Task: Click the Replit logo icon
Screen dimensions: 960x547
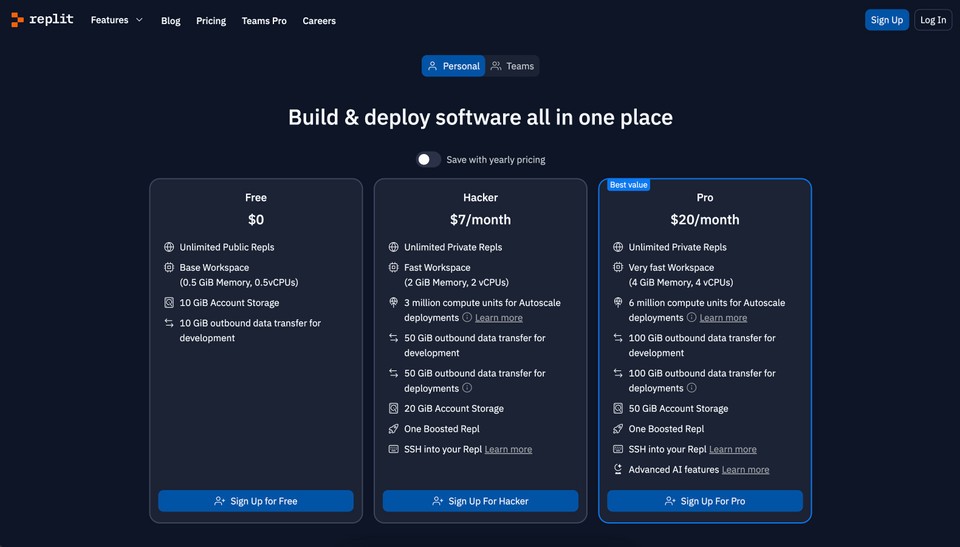Action: click(x=17, y=20)
